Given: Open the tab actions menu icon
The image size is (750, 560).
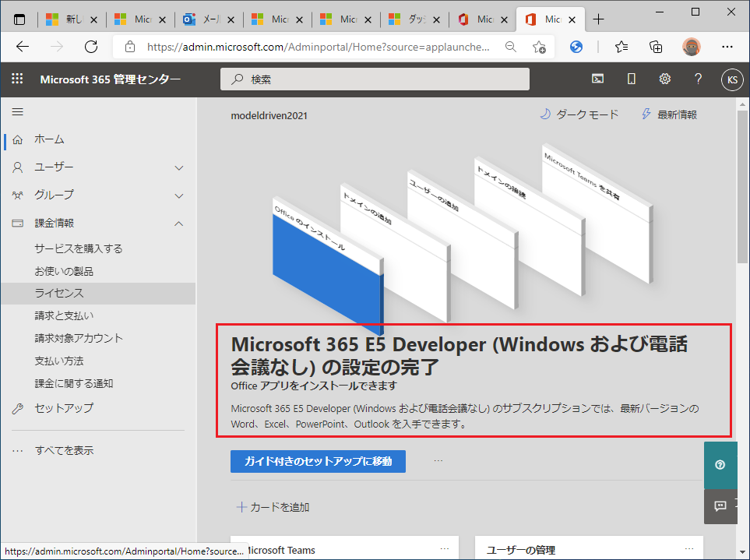Looking at the screenshot, I should pos(19,19).
